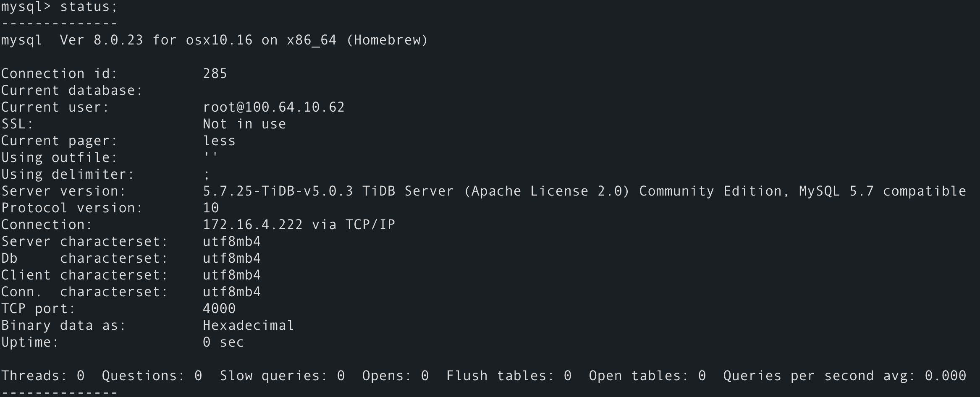The image size is (980, 397).
Task: Click the Client characterset label
Action: tap(85, 275)
